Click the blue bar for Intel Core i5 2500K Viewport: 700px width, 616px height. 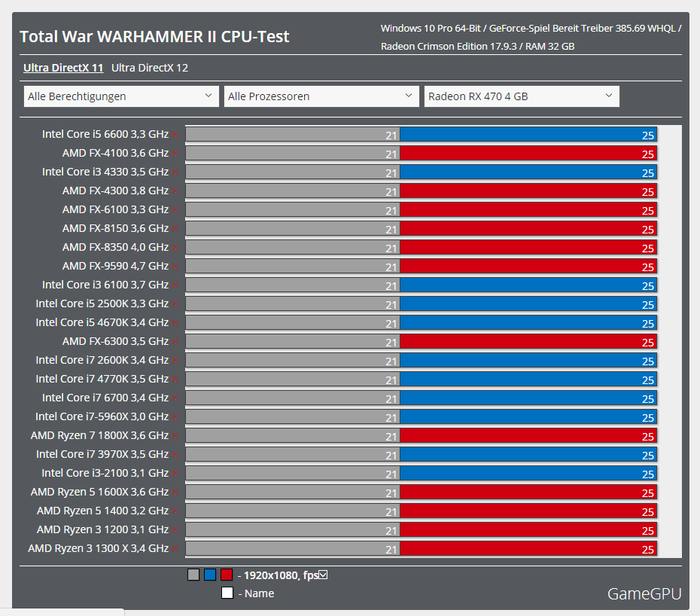click(528, 303)
